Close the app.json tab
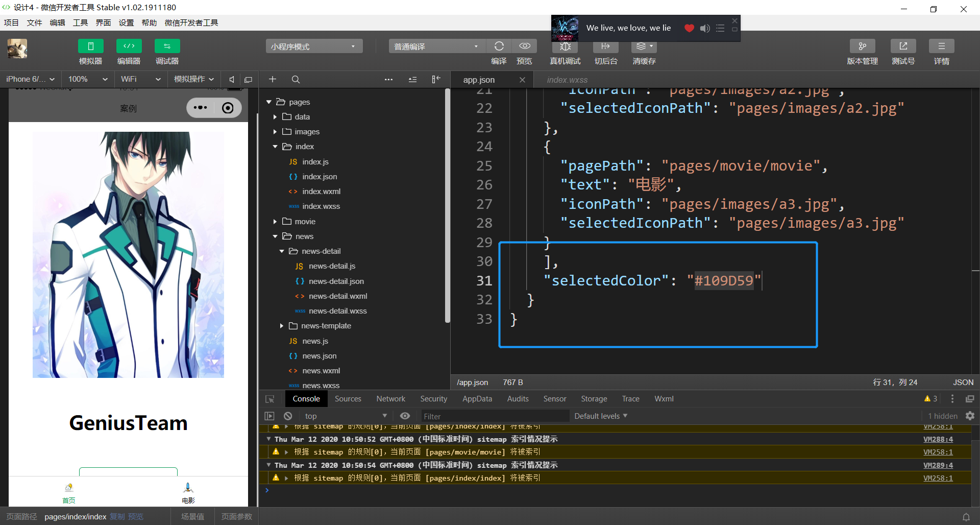Image resolution: width=980 pixels, height=525 pixels. coord(522,80)
